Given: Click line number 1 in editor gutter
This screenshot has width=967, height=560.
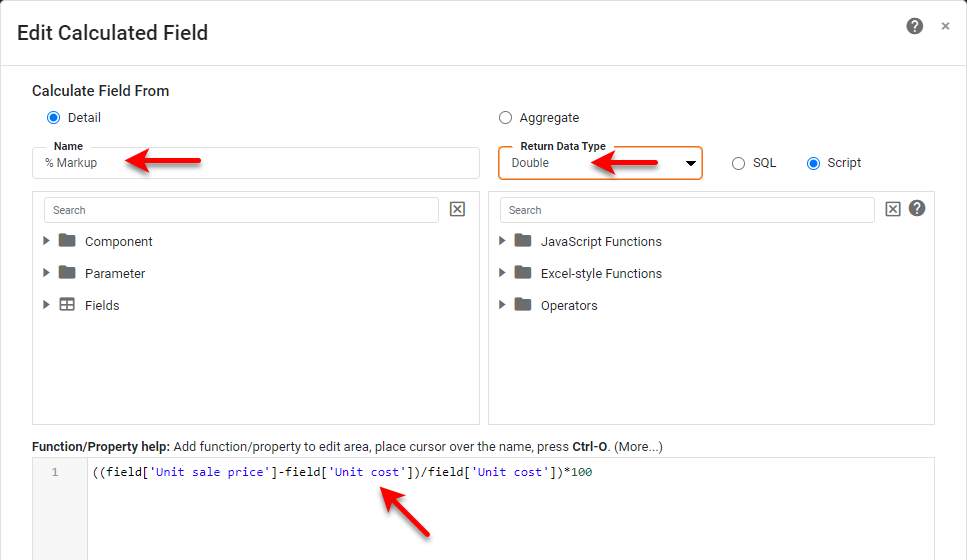Looking at the screenshot, I should point(55,472).
